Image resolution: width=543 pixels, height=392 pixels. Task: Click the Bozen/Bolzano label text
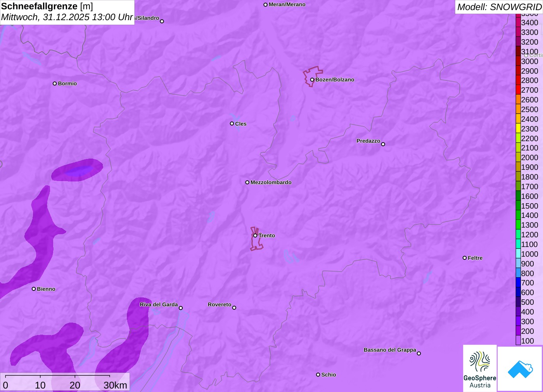[x=335, y=79]
